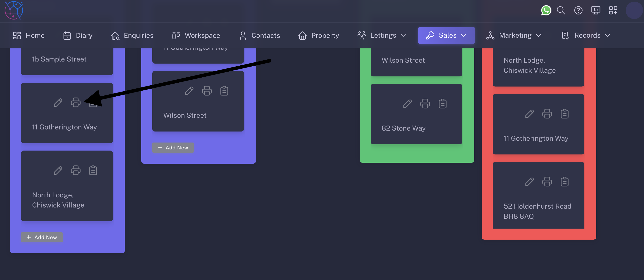Expand the Sales dropdown menu
The image size is (644, 280).
click(447, 35)
